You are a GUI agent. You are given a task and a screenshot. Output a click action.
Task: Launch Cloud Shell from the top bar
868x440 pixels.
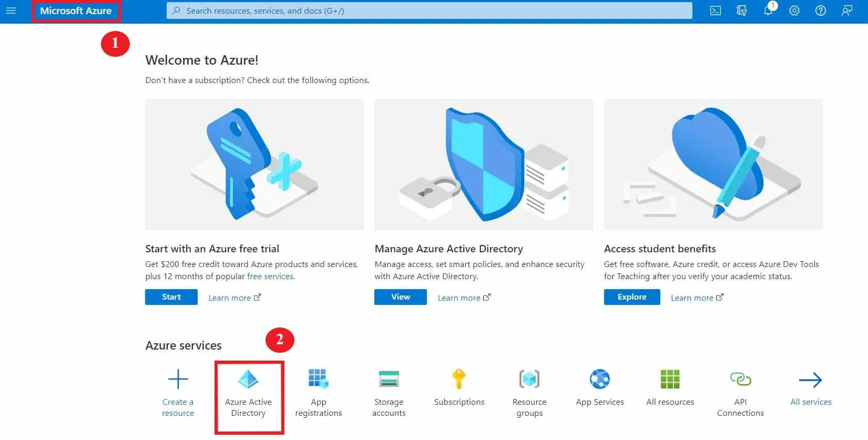click(716, 11)
